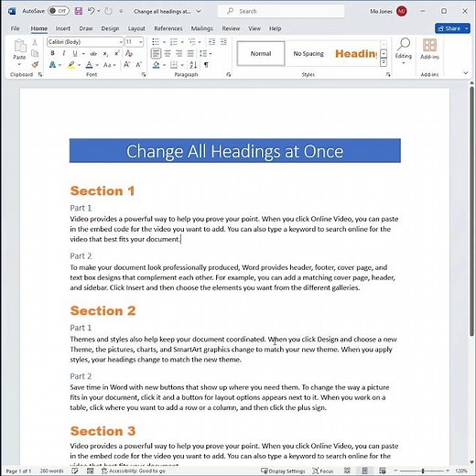Click the text highlight color button
476x476 pixels.
(71, 65)
